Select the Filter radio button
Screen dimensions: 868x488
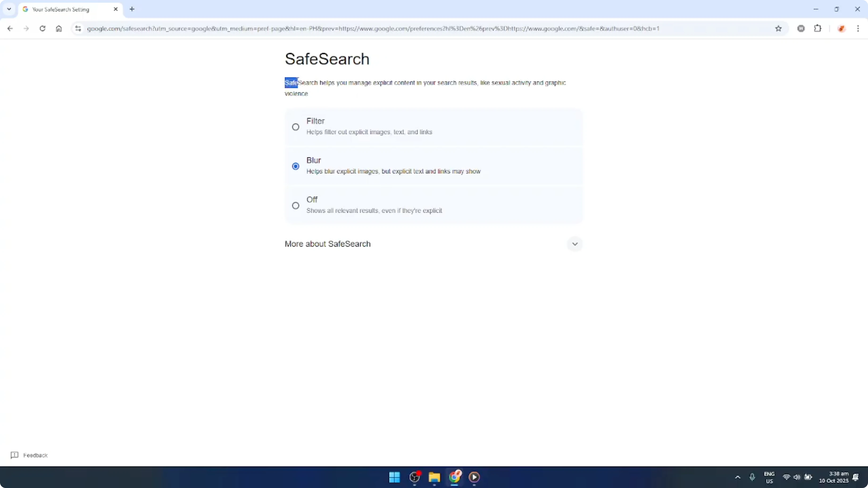coord(296,127)
